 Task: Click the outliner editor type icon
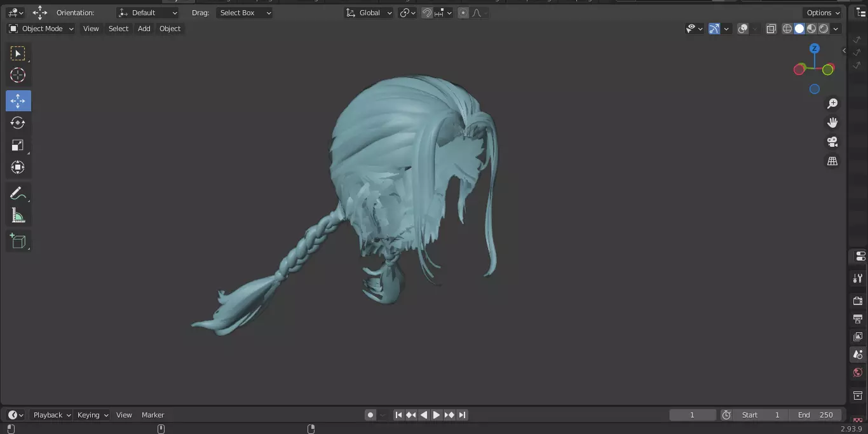pyautogui.click(x=861, y=13)
